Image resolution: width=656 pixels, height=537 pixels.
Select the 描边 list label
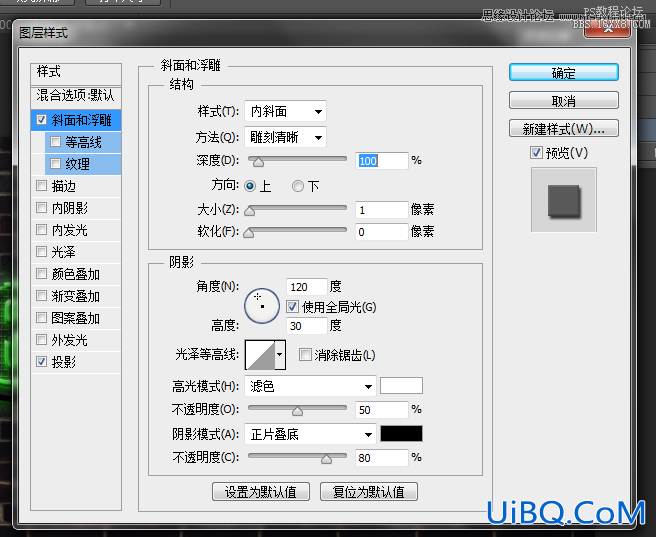64,186
